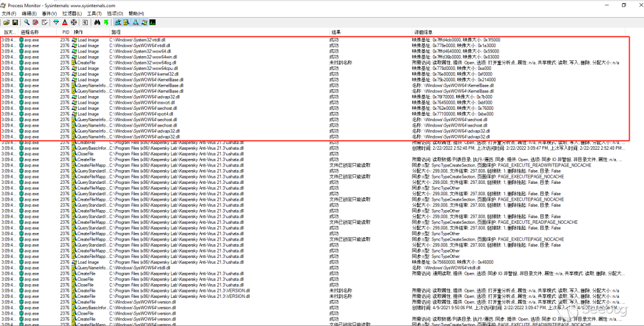Screen dimensions: 644x326
Task: Open the 帮助(H) menu
Action: [137, 14]
